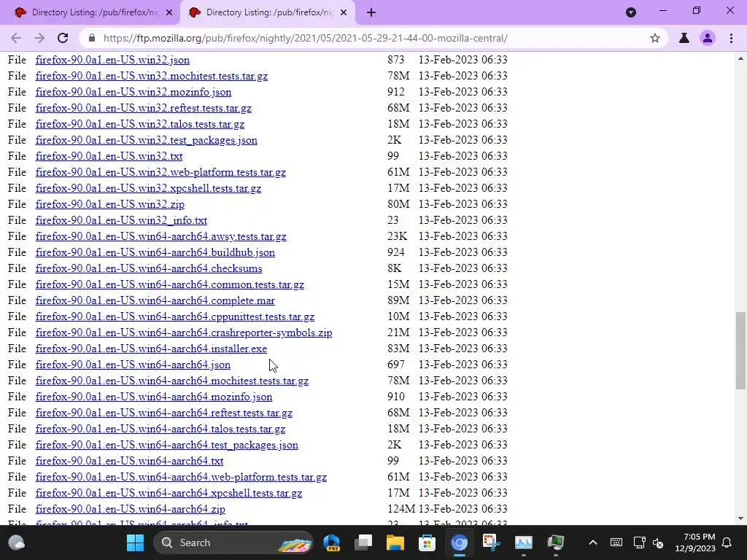Viewport: 747px width, 560px height.
Task: Download firefox-90.0a1.en-US.win32.json
Action: click(112, 60)
